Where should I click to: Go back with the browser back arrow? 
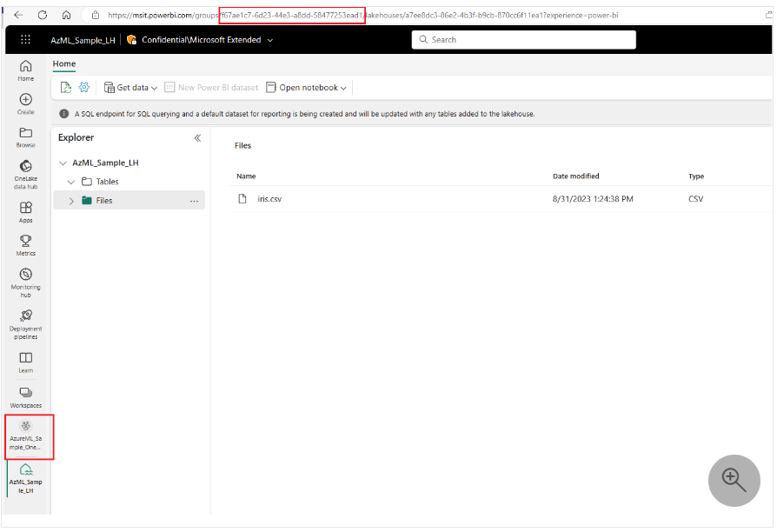point(19,15)
